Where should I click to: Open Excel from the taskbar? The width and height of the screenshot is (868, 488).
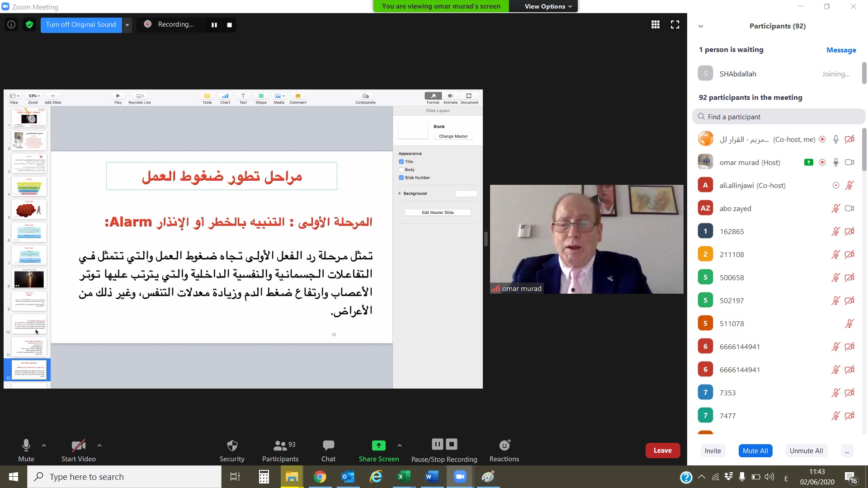[404, 477]
